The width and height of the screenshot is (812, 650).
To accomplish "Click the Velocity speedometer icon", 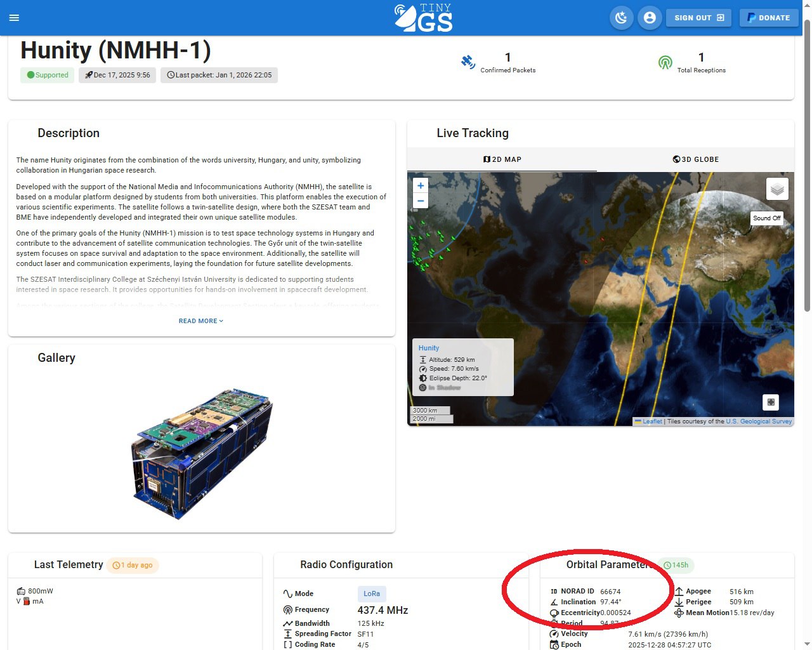I will (554, 634).
